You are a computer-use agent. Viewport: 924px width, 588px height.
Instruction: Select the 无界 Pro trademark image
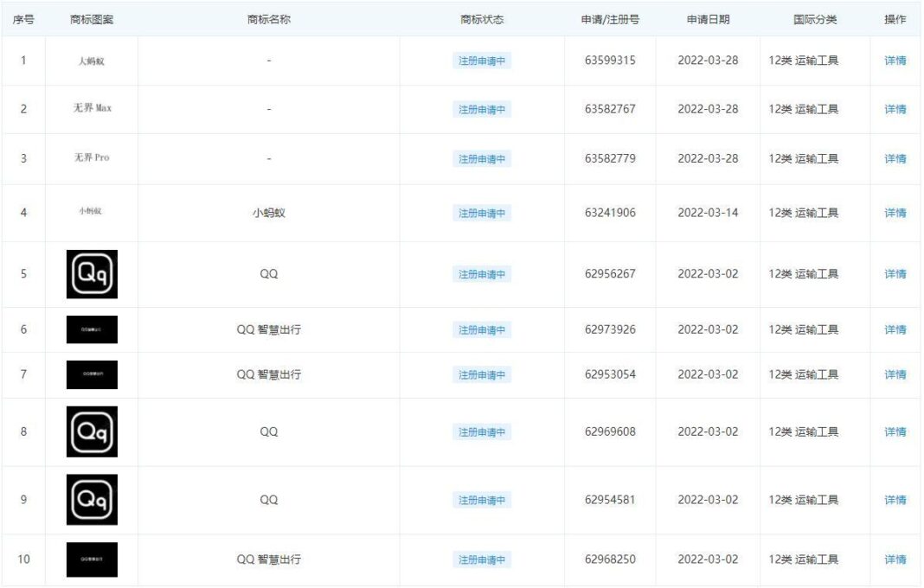pos(92,158)
